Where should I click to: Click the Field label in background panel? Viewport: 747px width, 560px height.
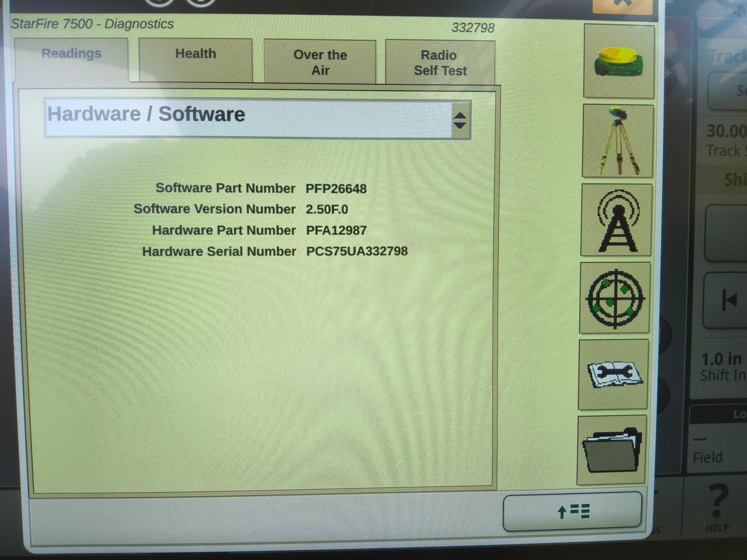click(x=708, y=457)
